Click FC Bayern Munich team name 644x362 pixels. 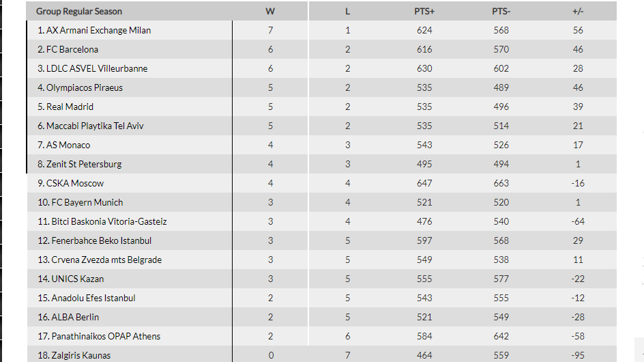click(87, 202)
